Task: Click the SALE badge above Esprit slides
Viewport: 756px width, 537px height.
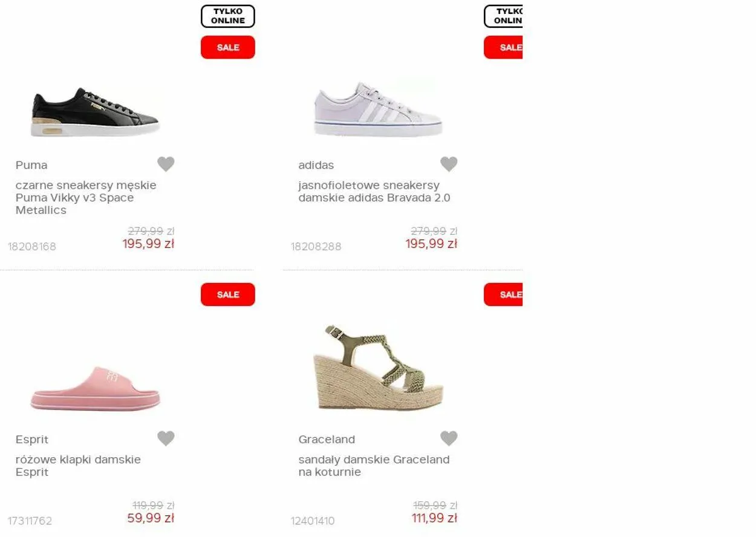Action: pyautogui.click(x=228, y=295)
